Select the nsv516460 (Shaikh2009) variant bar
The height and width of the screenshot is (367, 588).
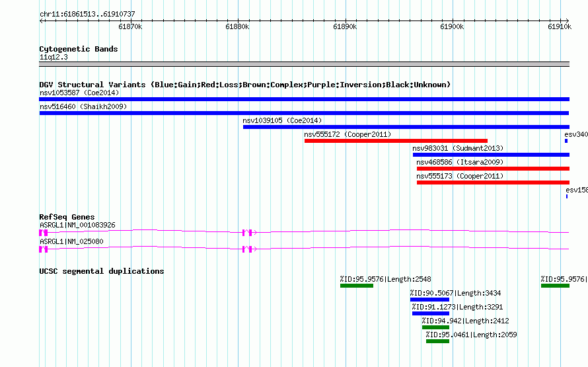coord(304,113)
